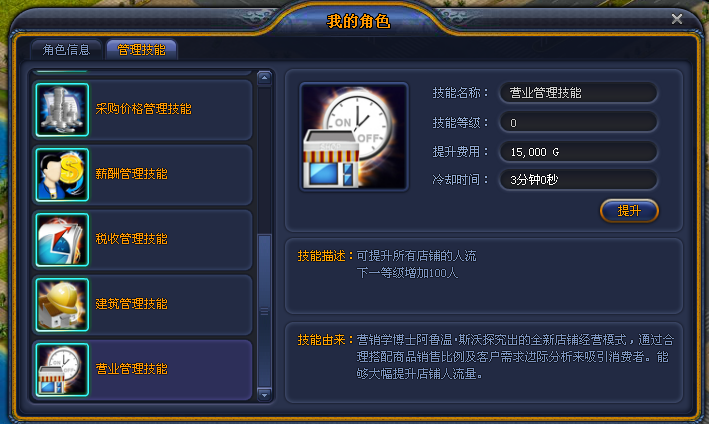Click the 技能名称 field showing 营业管理技能
Image resolution: width=709 pixels, height=424 pixels.
pyautogui.click(x=578, y=93)
